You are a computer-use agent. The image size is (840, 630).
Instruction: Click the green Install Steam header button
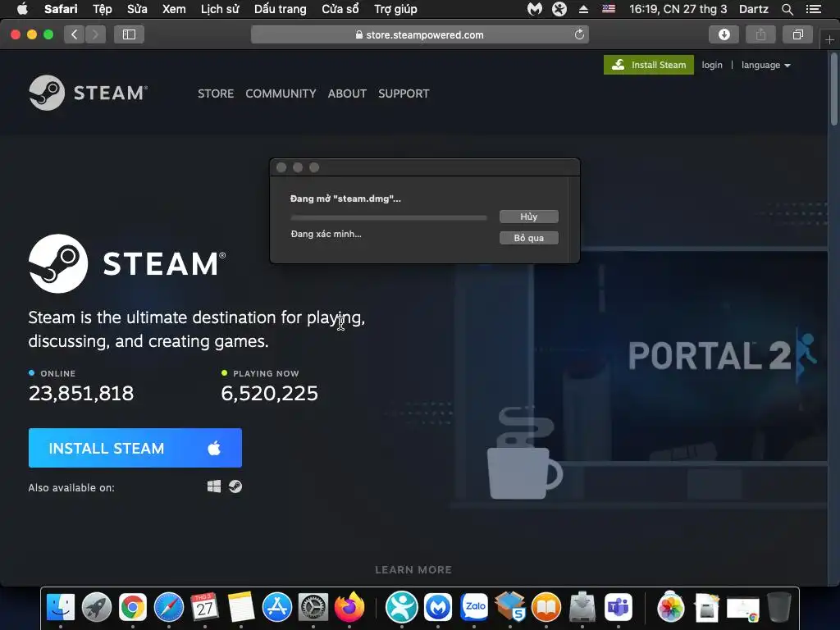coord(649,65)
